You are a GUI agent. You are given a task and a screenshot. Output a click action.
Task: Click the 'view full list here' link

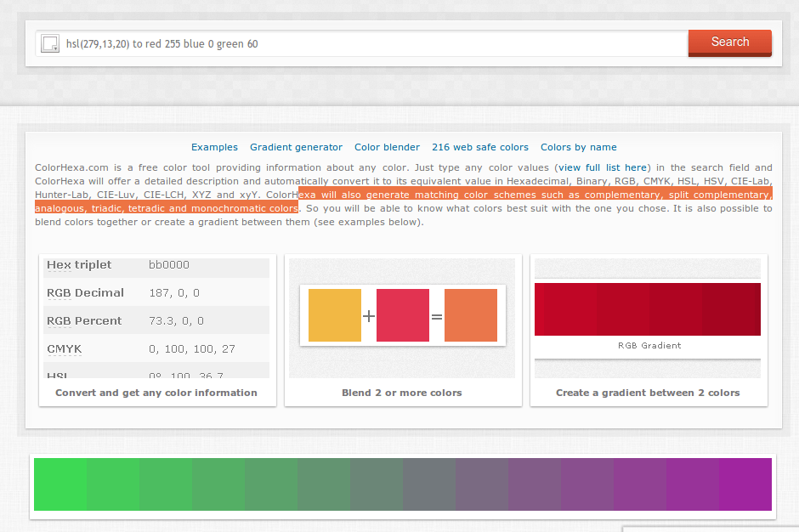[x=603, y=168]
